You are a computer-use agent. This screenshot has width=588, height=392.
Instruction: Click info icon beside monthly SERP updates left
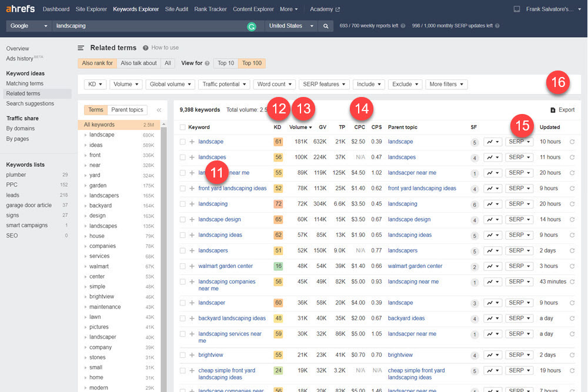tap(497, 26)
